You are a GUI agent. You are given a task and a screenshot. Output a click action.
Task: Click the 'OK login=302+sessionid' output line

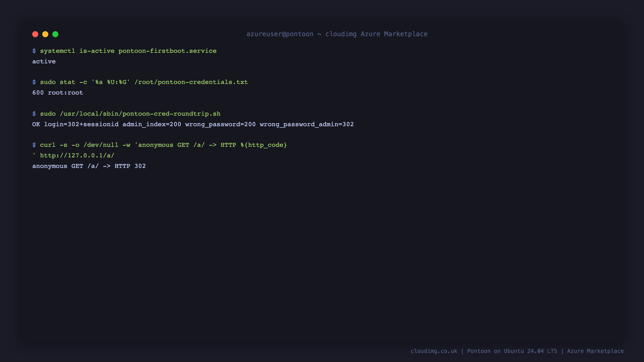193,124
